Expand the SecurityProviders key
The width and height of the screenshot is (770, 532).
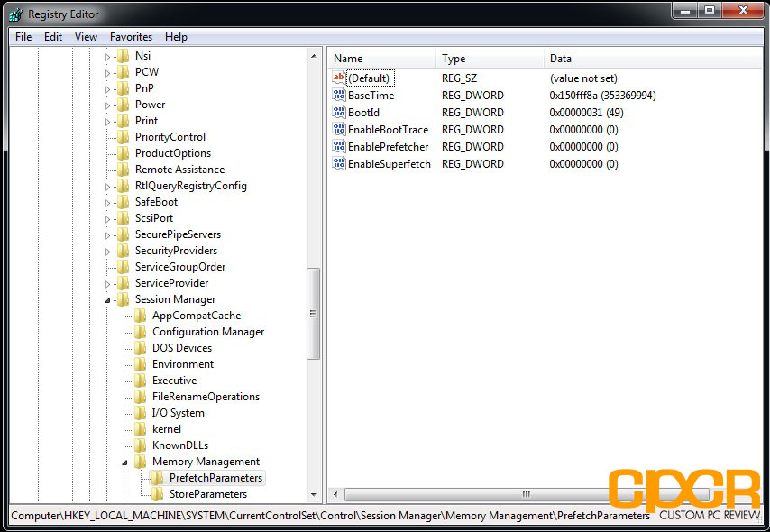[107, 252]
